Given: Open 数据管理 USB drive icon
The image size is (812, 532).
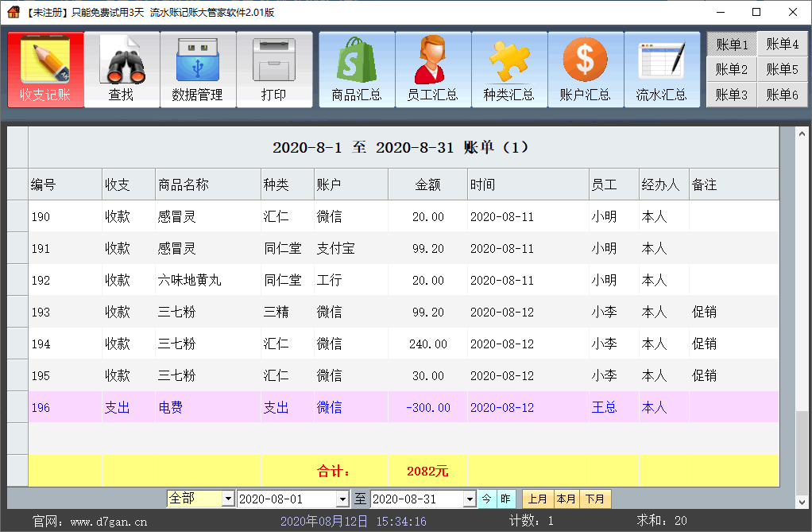Looking at the screenshot, I should pos(198,69).
